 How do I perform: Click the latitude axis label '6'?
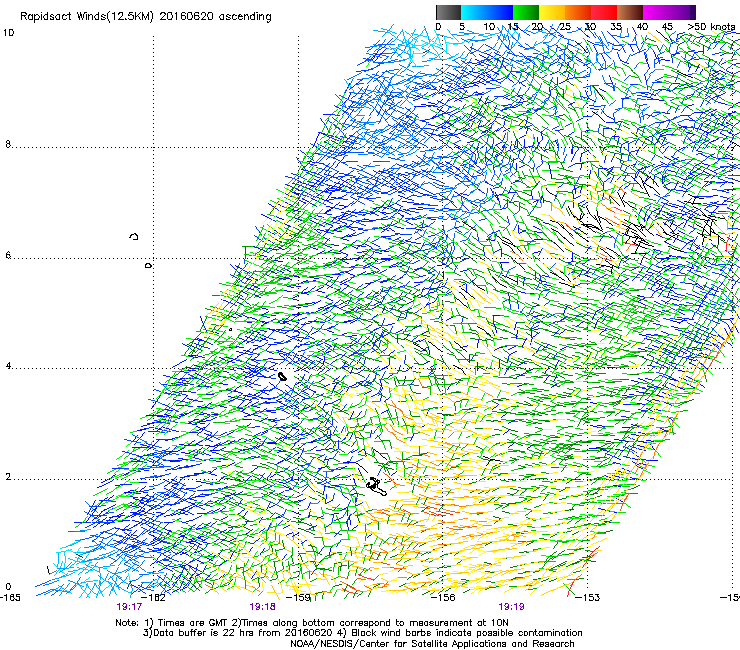[8, 255]
